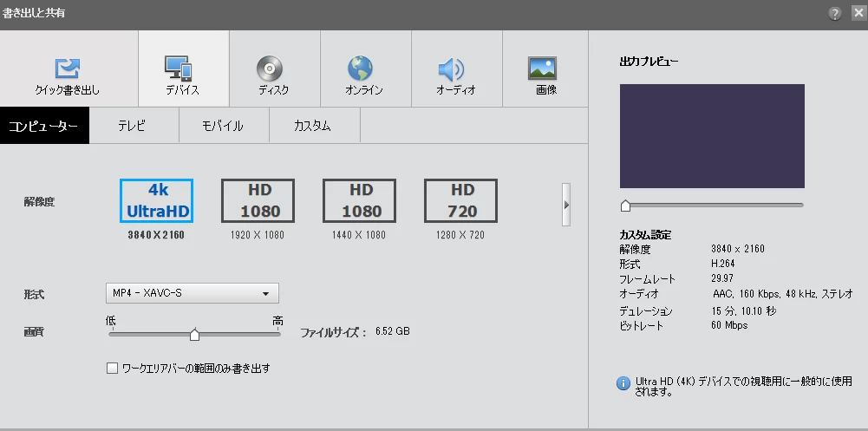Screen dimensions: 868x431
Task: Select the コンピューター sub-tab
Action: coord(44,126)
